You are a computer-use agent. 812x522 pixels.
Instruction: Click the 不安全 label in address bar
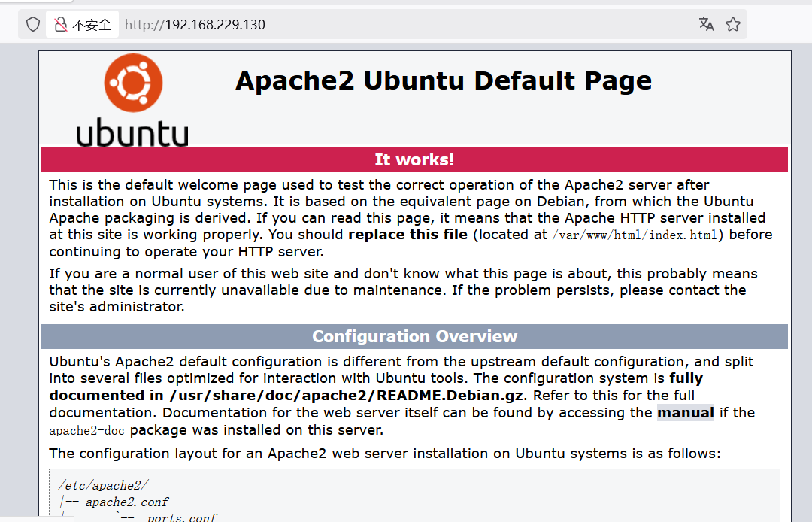pos(92,24)
